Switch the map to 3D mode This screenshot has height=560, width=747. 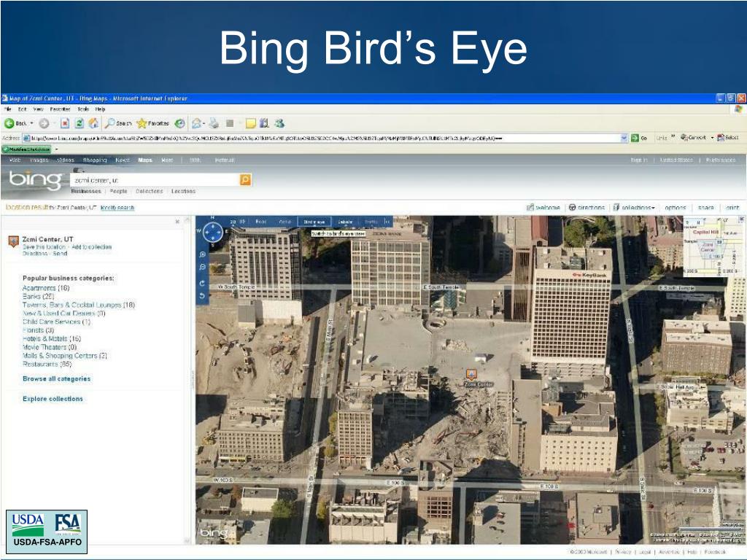tap(242, 222)
